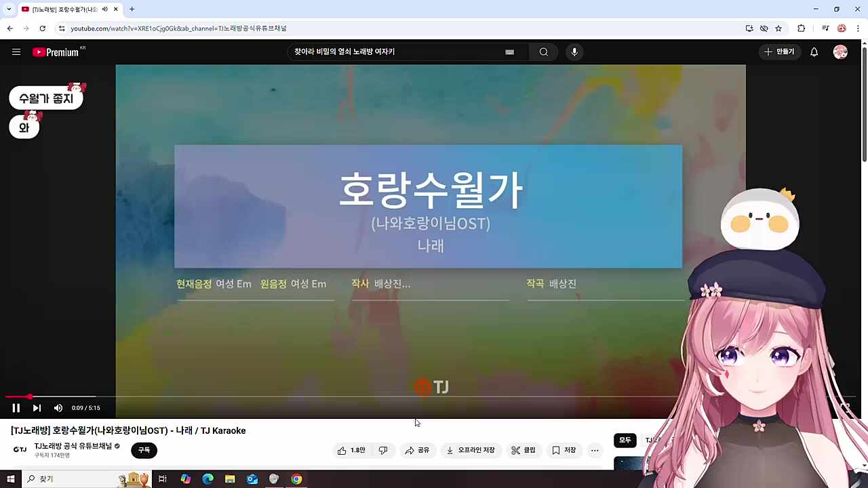Mute the tab via speaker icon
Viewport: 868px width, 488px height.
pos(104,9)
